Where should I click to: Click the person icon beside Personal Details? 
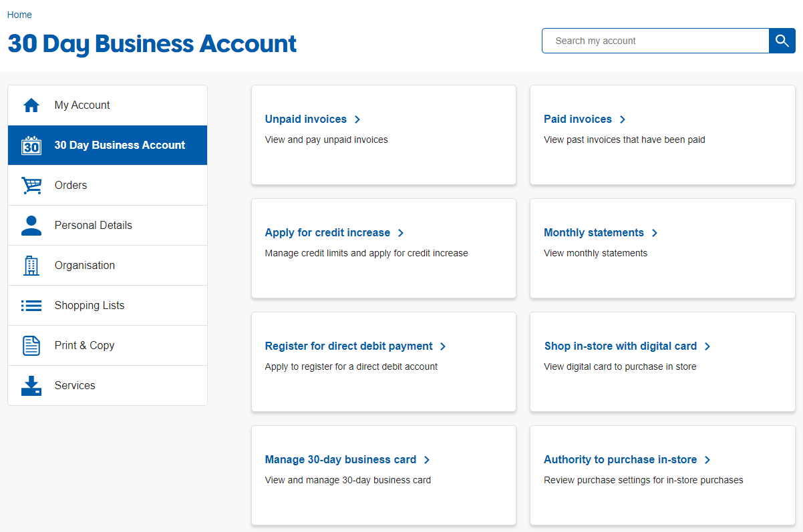[x=31, y=225]
